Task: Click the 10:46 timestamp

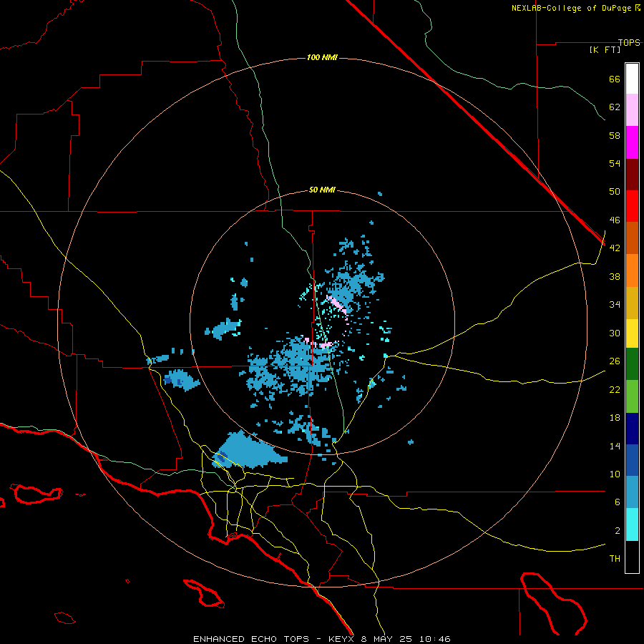Action: 434,639
